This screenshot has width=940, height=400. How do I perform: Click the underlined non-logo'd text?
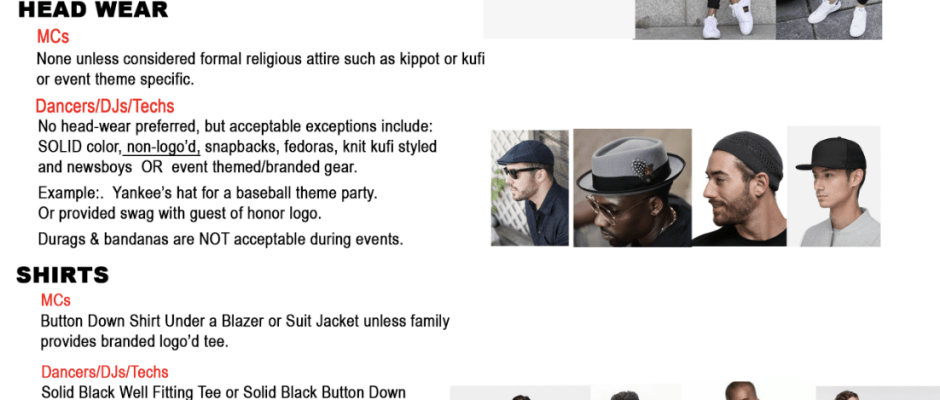point(163,147)
